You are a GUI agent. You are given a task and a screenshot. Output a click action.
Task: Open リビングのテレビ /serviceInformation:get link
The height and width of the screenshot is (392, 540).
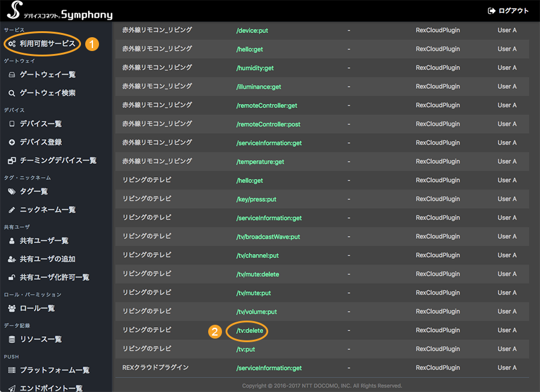[x=269, y=218]
